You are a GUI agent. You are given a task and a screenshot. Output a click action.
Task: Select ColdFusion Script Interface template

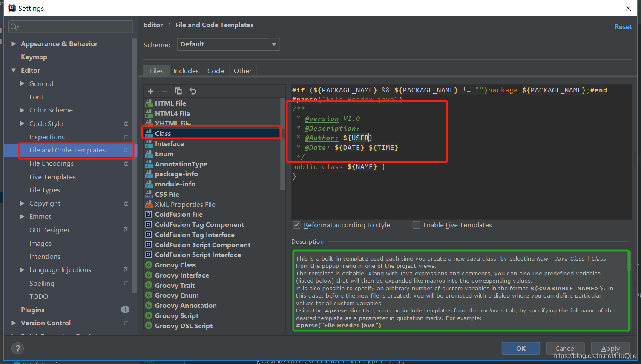198,255
